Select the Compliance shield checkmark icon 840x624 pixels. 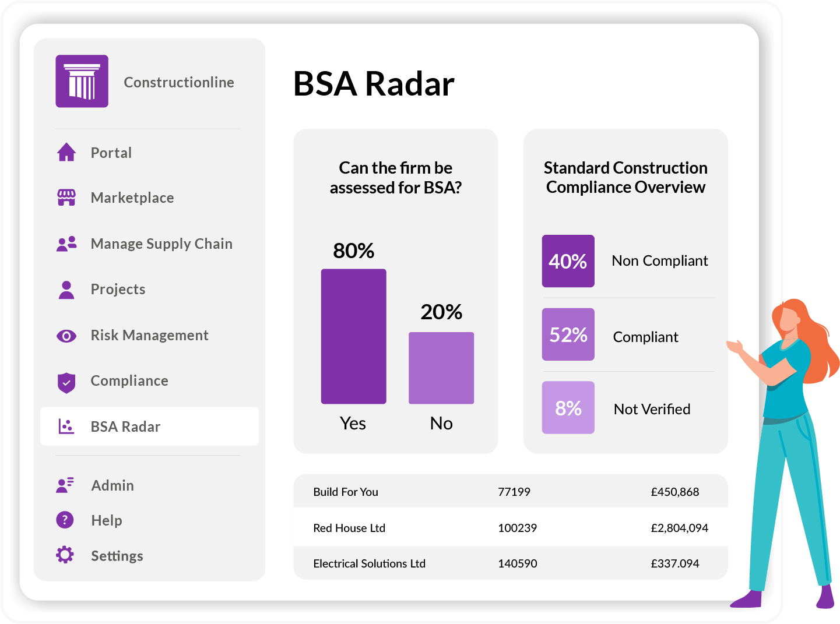(x=66, y=382)
